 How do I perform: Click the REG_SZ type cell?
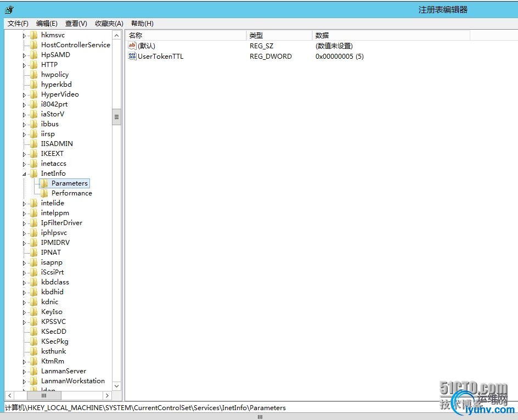[261, 46]
